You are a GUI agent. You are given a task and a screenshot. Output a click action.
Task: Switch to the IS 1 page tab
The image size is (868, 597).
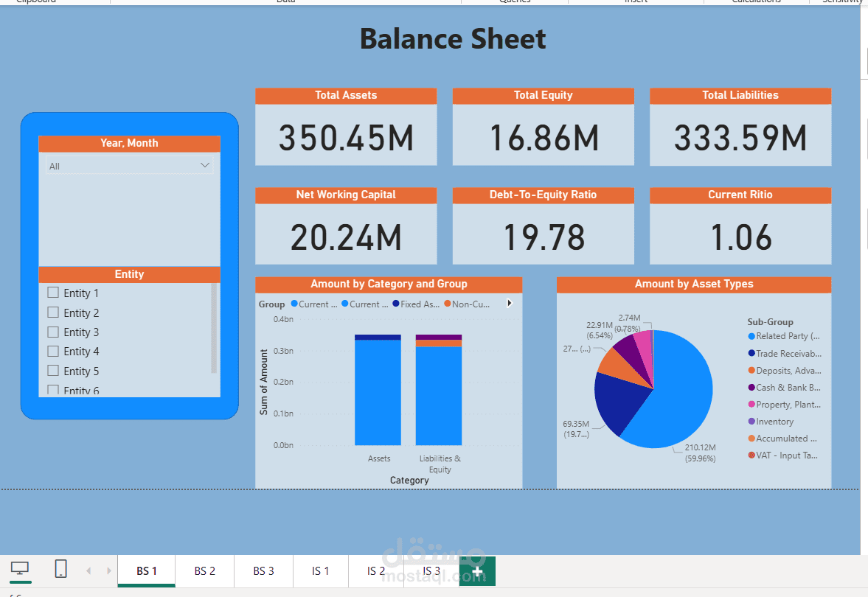click(x=321, y=571)
